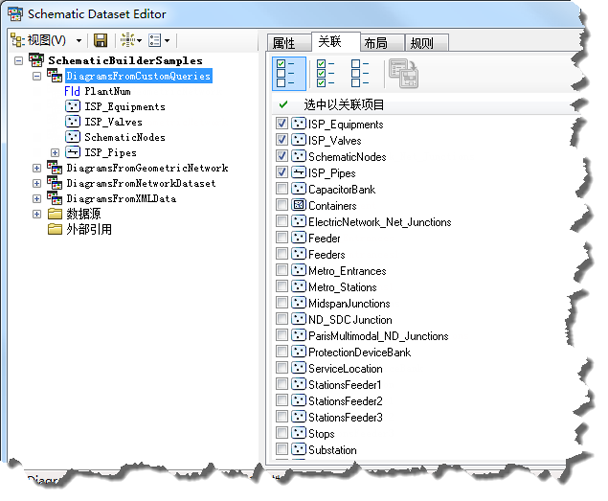Viewport: 608px width, 501px height.
Task: Click the 外部引用 folder icon
Action: point(55,229)
